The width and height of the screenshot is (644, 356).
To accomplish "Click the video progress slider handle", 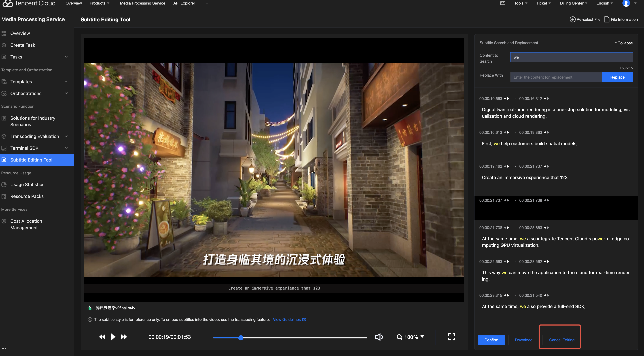I will 240,338.
